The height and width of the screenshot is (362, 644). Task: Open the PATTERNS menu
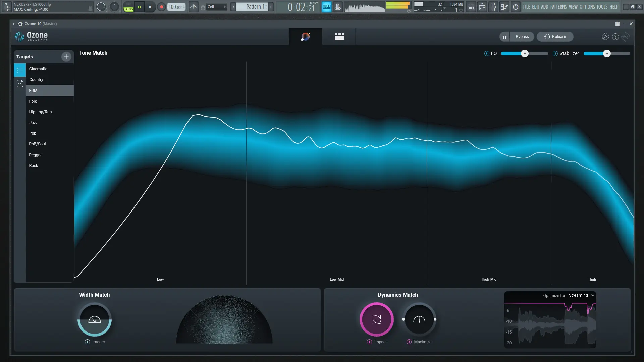[x=558, y=7]
